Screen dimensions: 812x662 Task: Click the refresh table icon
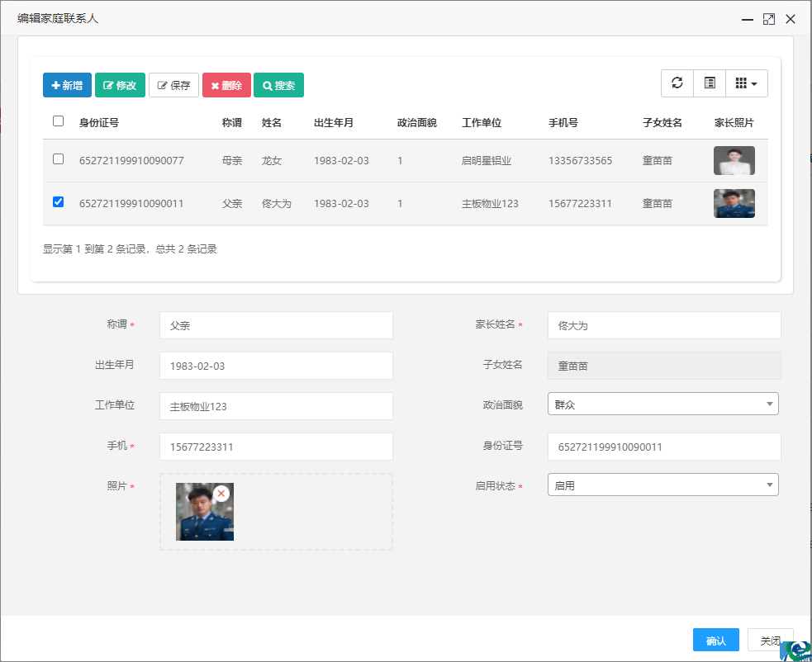(x=677, y=83)
